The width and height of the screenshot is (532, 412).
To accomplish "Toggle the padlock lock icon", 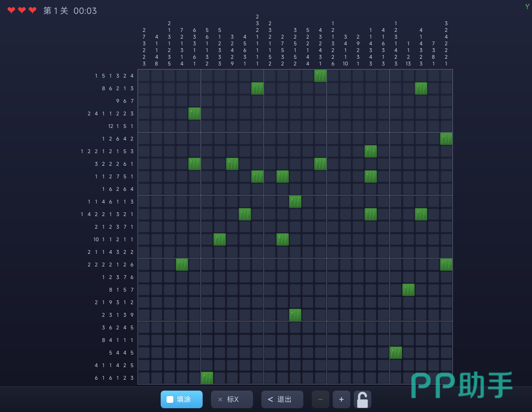I will point(362,400).
